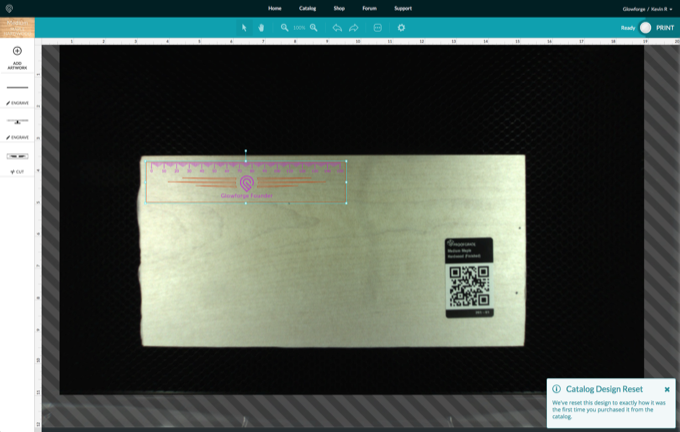Click the bottom-middle selection handle of design
Image resolution: width=680 pixels, height=432 pixels.
[x=246, y=203]
